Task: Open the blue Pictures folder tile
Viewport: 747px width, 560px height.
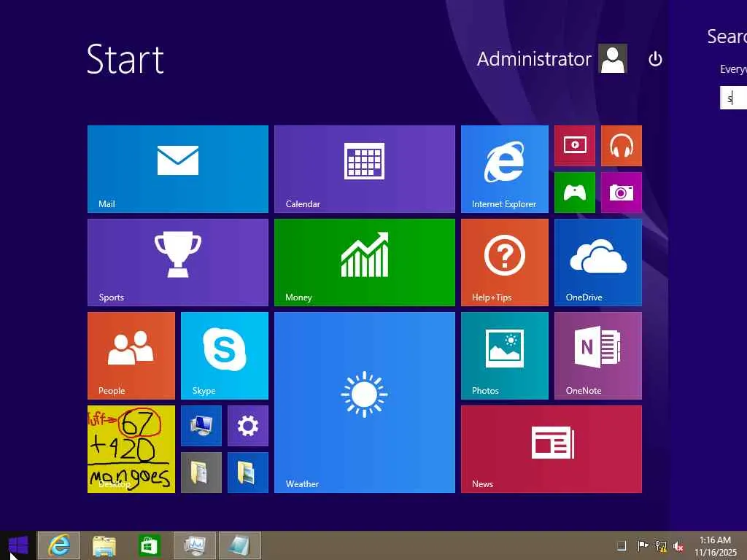Action: point(248,472)
